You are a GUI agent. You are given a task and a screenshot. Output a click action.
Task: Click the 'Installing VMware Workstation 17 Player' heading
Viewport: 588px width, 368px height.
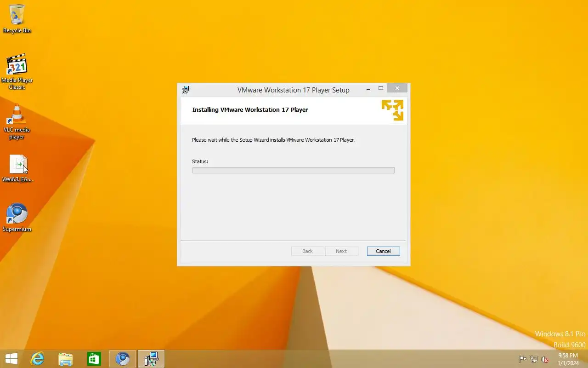(250, 110)
